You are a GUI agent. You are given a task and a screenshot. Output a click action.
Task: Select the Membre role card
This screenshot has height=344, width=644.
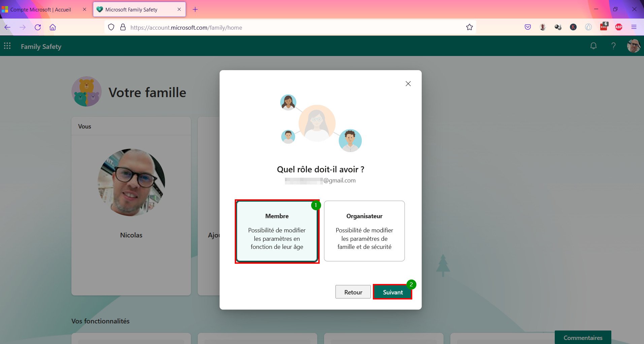tap(277, 231)
